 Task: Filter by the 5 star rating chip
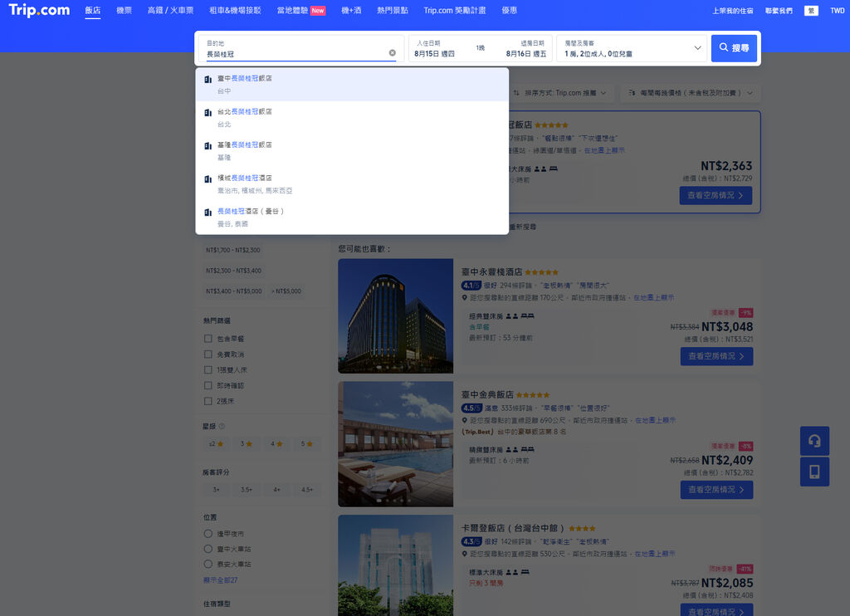pos(307,443)
